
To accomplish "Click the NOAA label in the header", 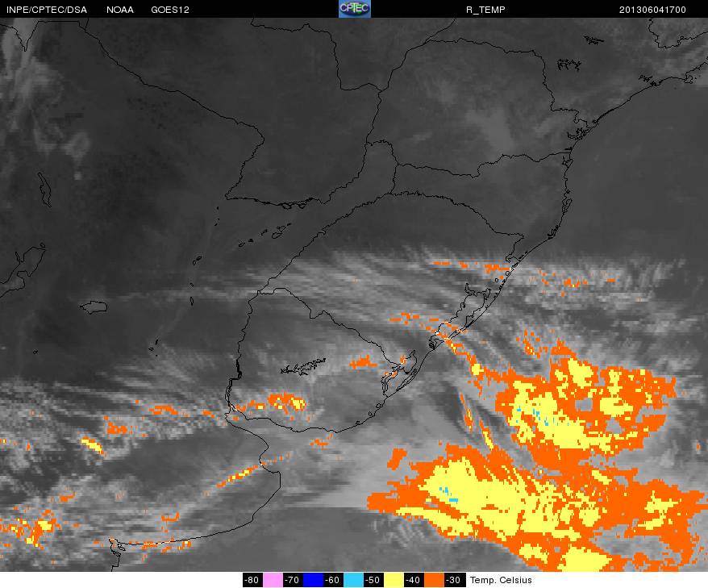I will pos(120,10).
